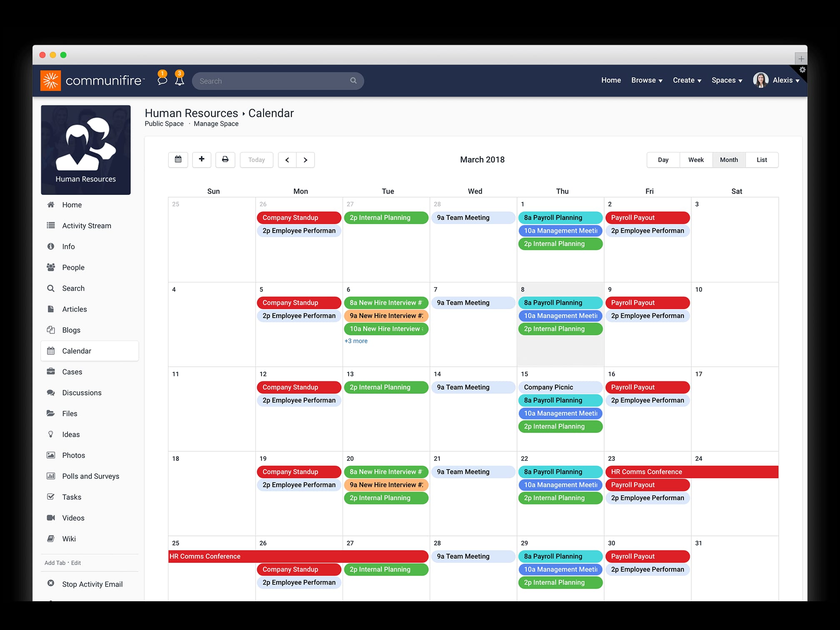Go to the previous month arrow
Viewport: 840px width, 630px height.
(x=287, y=160)
